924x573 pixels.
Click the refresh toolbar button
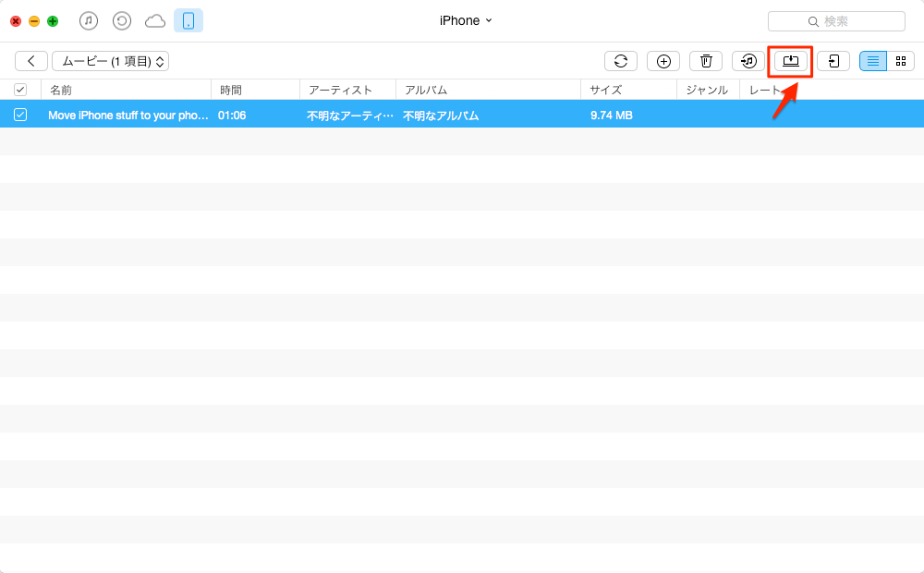[x=621, y=61]
